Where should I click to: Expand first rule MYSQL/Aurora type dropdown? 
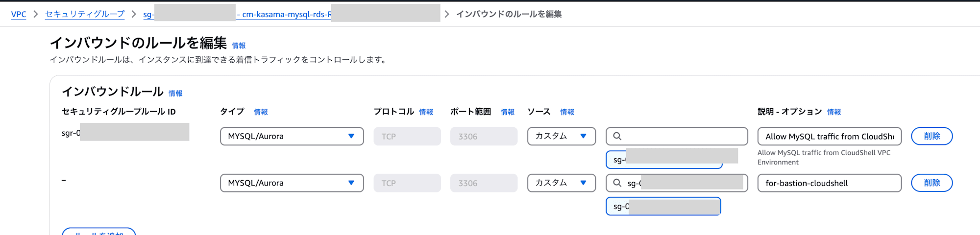[292, 136]
